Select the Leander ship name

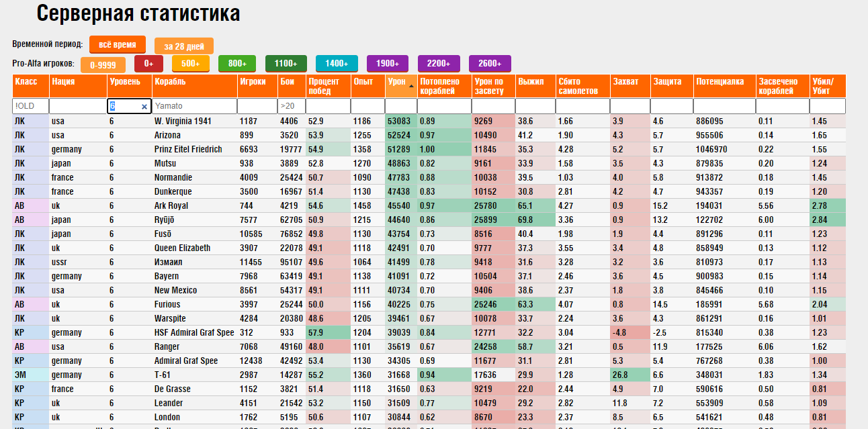[x=169, y=403]
